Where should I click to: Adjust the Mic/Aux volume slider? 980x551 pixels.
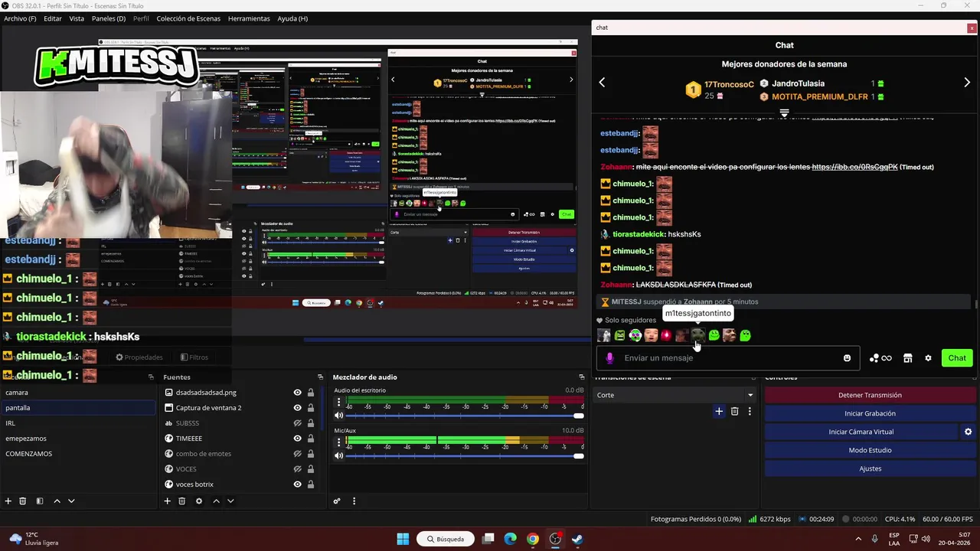(464, 455)
